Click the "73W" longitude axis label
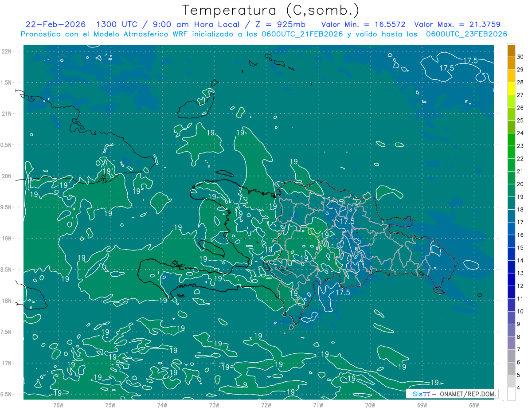The width and height of the screenshot is (532, 411). pyautogui.click(x=214, y=405)
